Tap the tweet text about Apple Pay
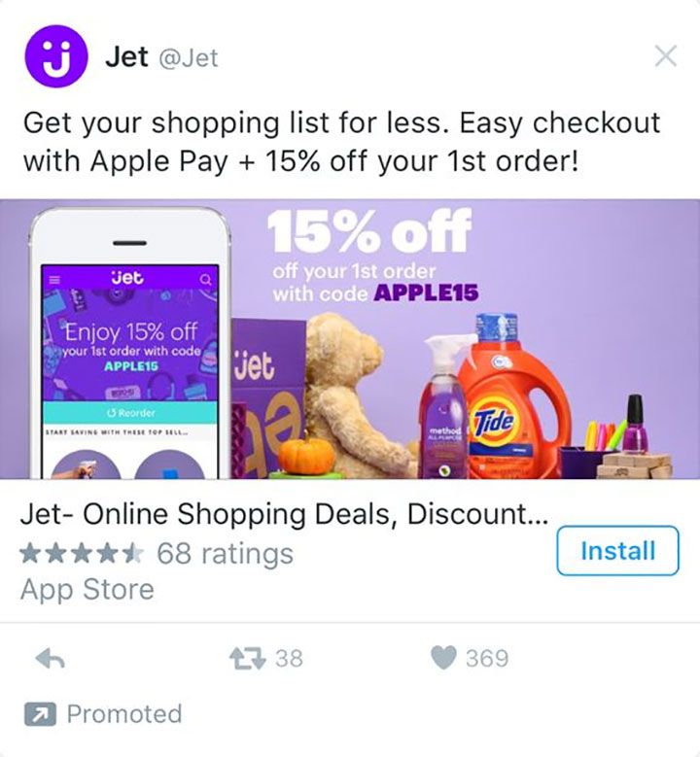The height and width of the screenshot is (757, 700). pos(341,142)
